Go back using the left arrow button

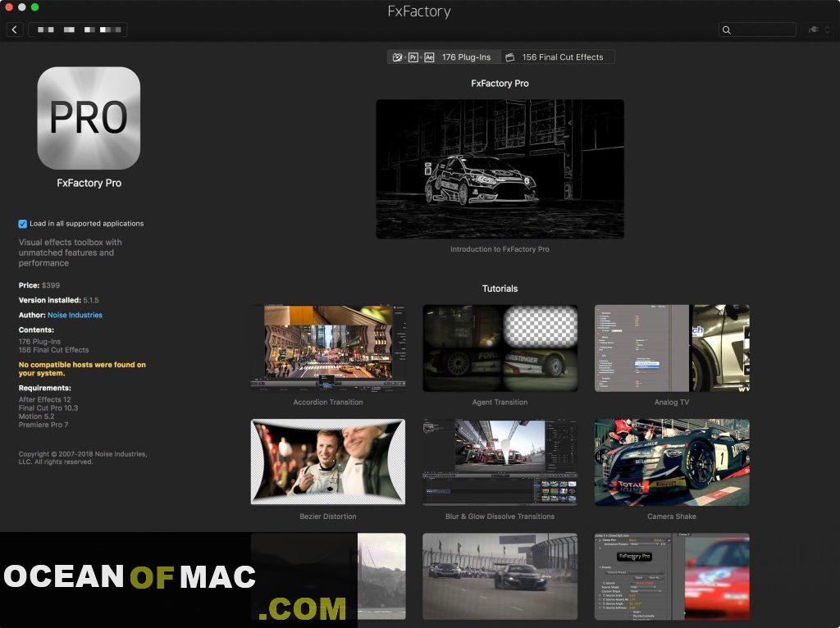pyautogui.click(x=15, y=30)
